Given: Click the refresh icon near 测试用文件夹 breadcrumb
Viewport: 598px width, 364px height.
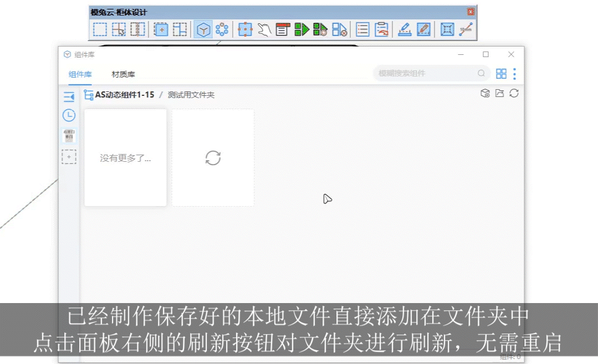Looking at the screenshot, I should (514, 93).
